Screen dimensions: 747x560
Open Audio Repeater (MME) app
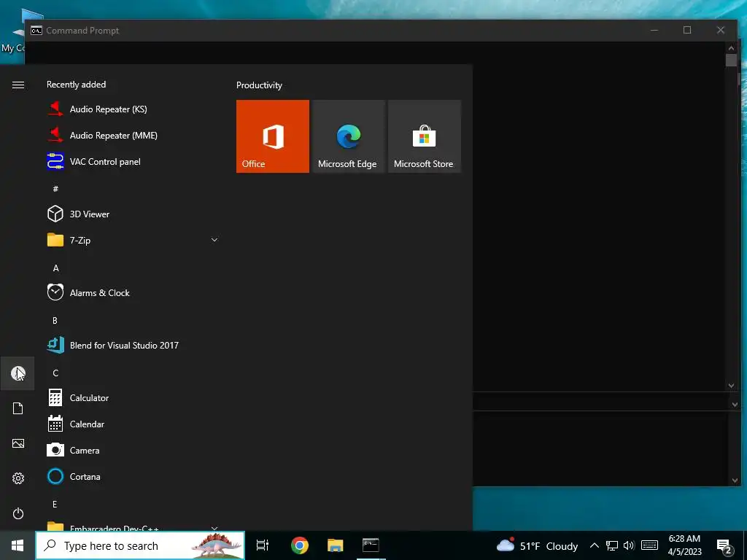pos(132,135)
